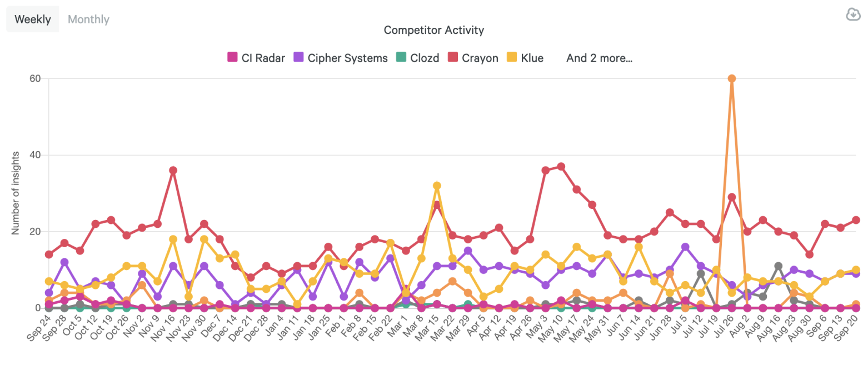The width and height of the screenshot is (868, 365).
Task: Click the purple Cipher Systems legend swatch
Action: click(x=298, y=58)
